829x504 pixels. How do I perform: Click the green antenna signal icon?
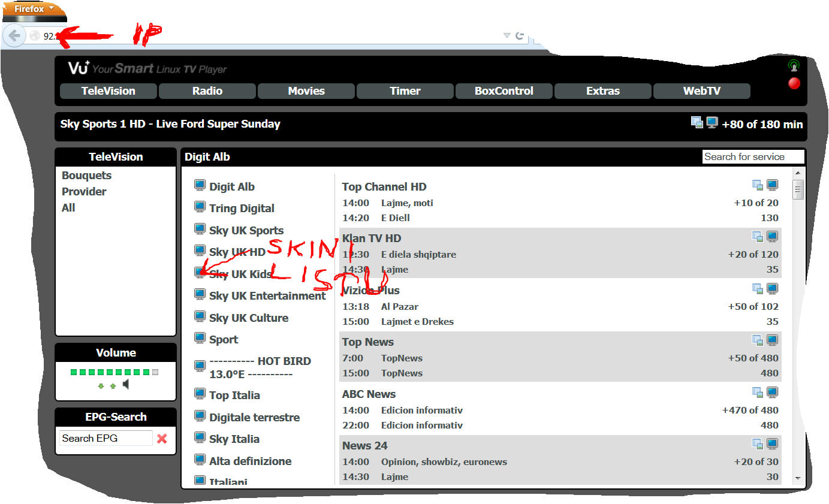pos(794,66)
